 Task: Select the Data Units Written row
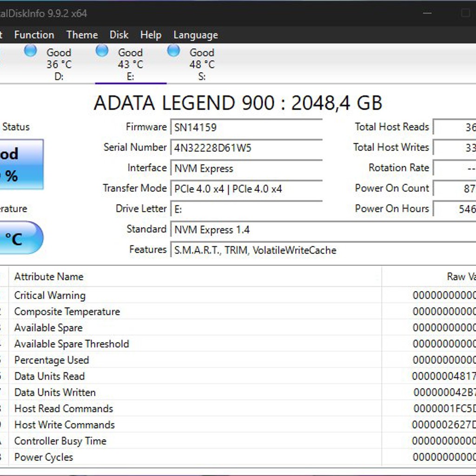[238, 392]
